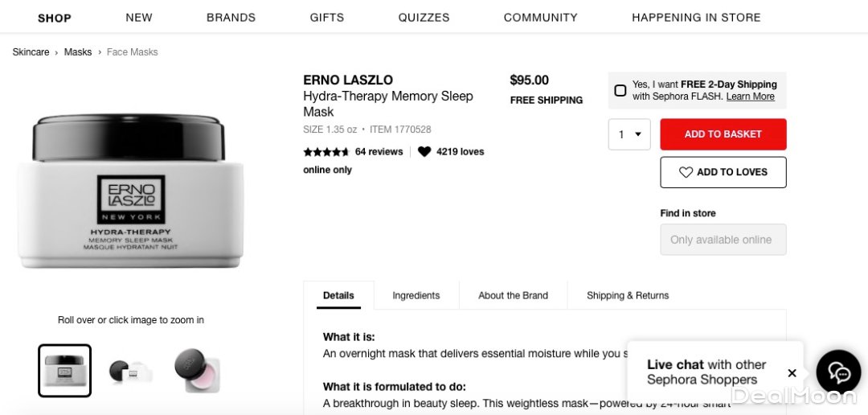Click the heart loves icon
Image resolution: width=868 pixels, height=415 pixels.
424,151
